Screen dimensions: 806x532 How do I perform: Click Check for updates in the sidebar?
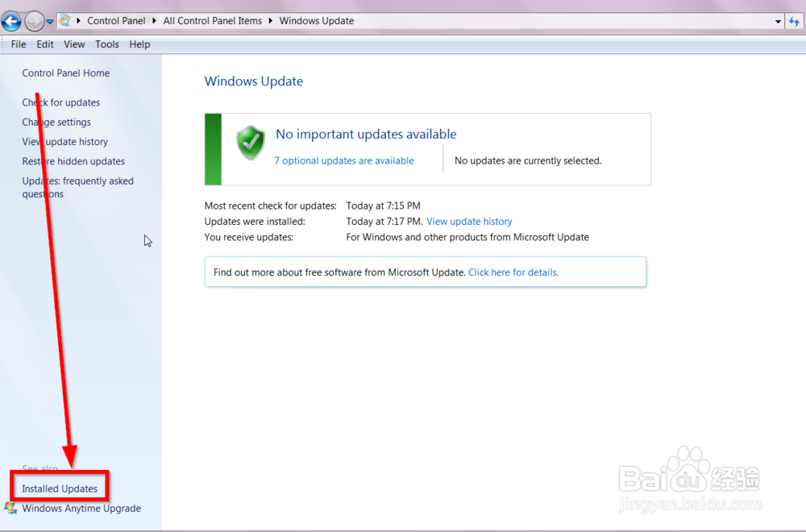[x=60, y=102]
